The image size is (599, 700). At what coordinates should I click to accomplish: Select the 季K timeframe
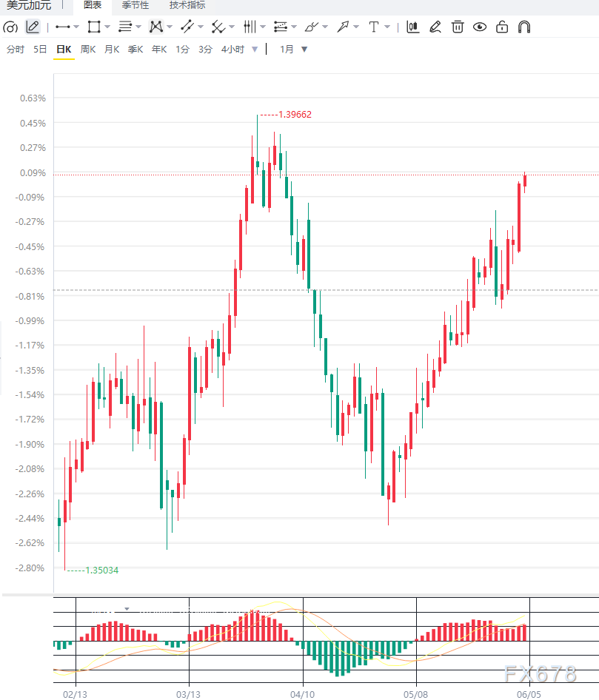(x=135, y=49)
